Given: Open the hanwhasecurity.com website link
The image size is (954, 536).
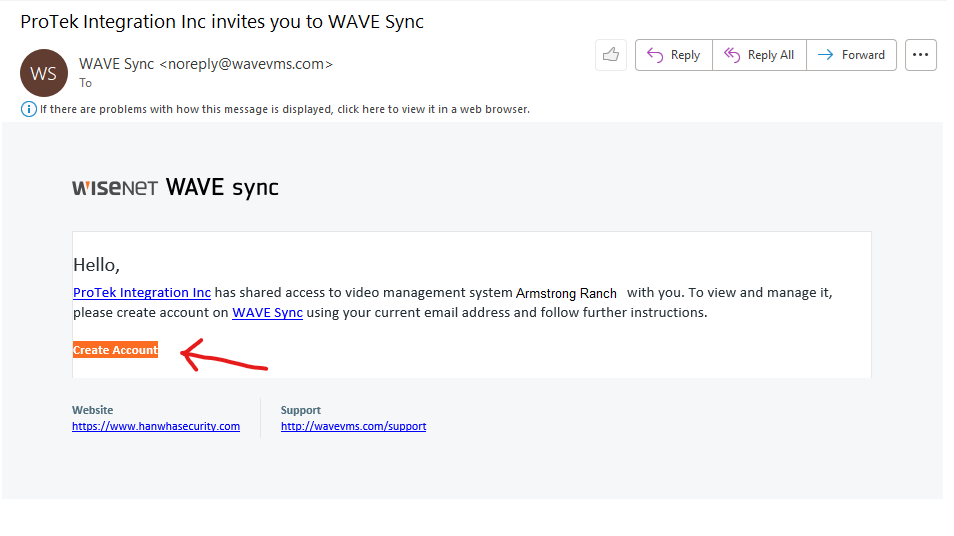Looking at the screenshot, I should (x=156, y=426).
